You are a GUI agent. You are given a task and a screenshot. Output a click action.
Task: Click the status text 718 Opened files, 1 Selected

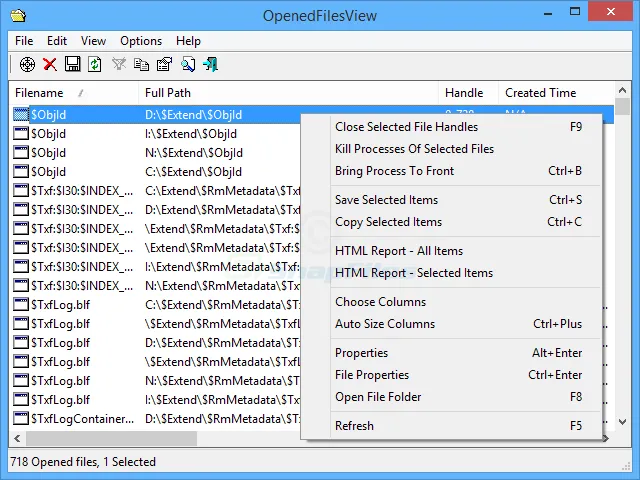tap(83, 462)
